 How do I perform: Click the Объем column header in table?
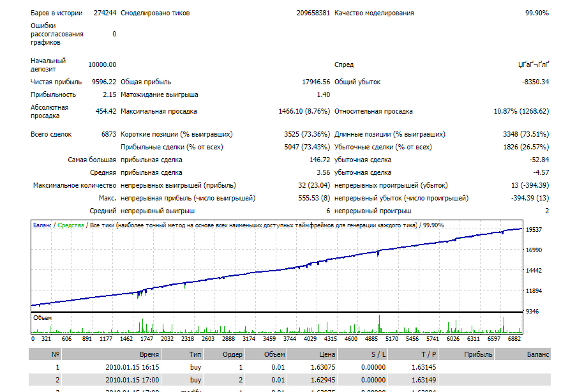(x=266, y=354)
